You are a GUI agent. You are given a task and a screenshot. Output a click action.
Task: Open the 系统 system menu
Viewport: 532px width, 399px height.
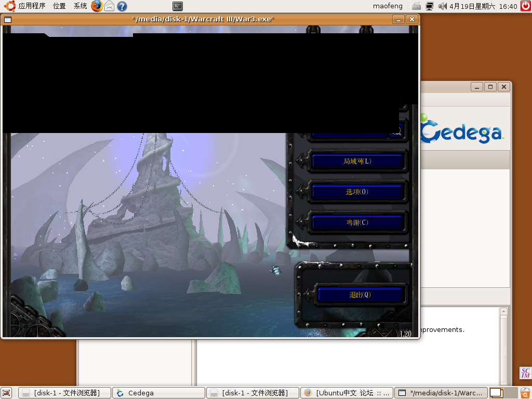coord(81,6)
